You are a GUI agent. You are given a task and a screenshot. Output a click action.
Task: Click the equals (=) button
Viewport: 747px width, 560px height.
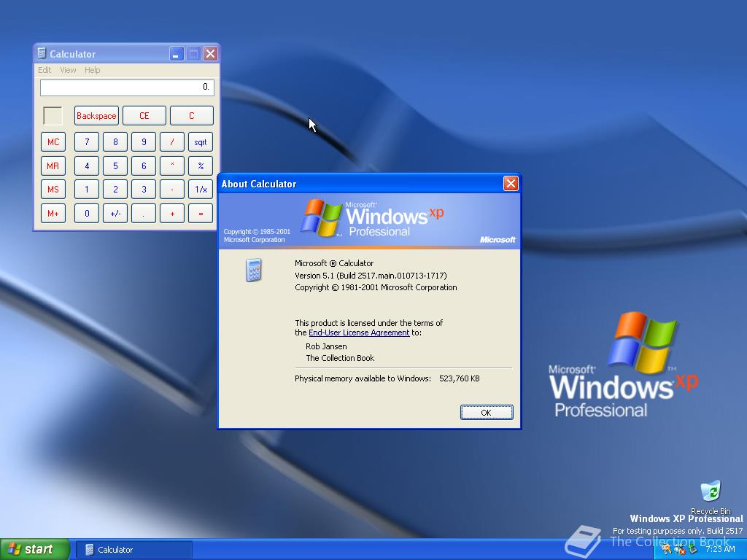click(x=201, y=214)
